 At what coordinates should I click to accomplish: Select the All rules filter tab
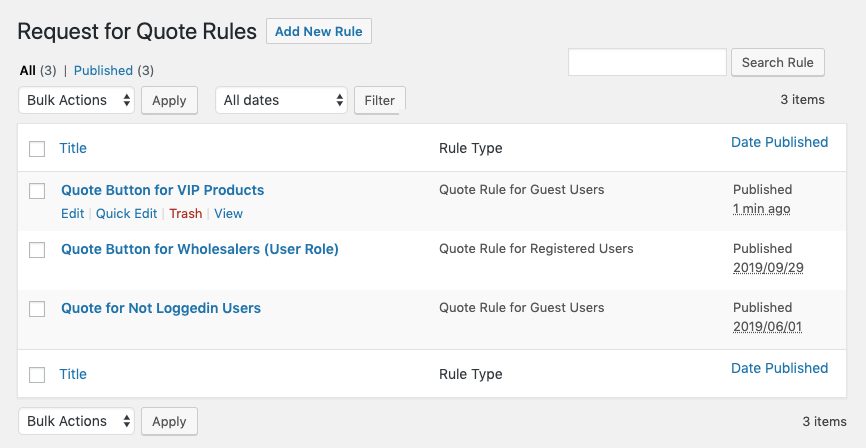coord(27,71)
